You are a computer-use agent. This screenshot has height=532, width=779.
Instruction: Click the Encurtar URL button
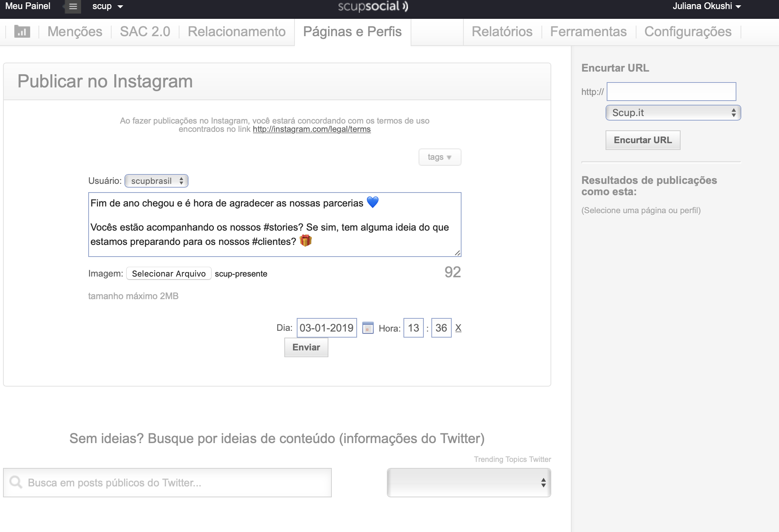[x=643, y=140]
